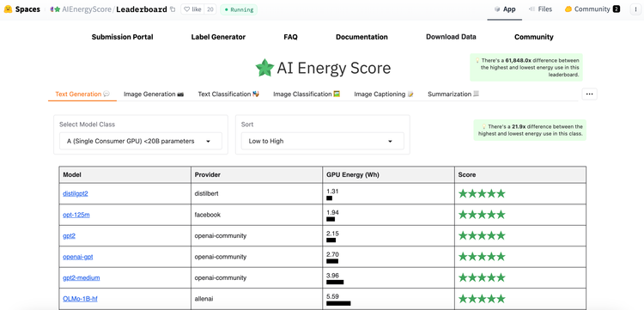This screenshot has height=310, width=644.
Task: Open the Sort dropdown
Action: click(x=322, y=141)
